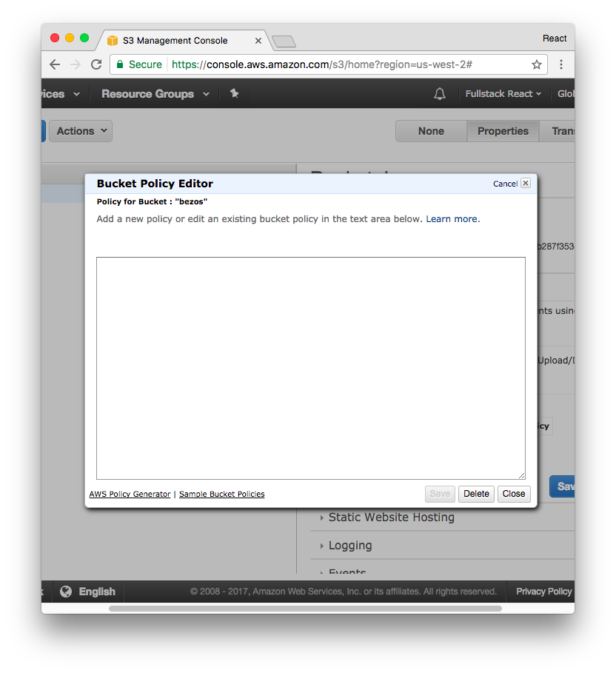Bookmark the page with the star icon
Viewport: 616px width, 673px height.
coord(536,64)
